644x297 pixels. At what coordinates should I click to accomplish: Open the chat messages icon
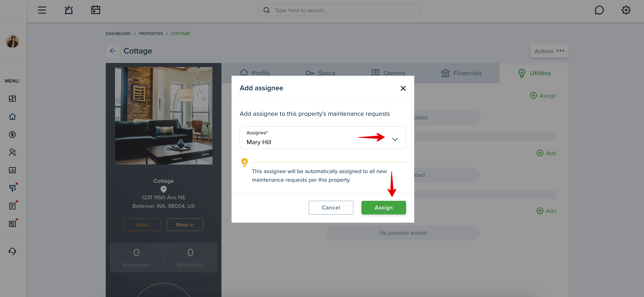(599, 10)
